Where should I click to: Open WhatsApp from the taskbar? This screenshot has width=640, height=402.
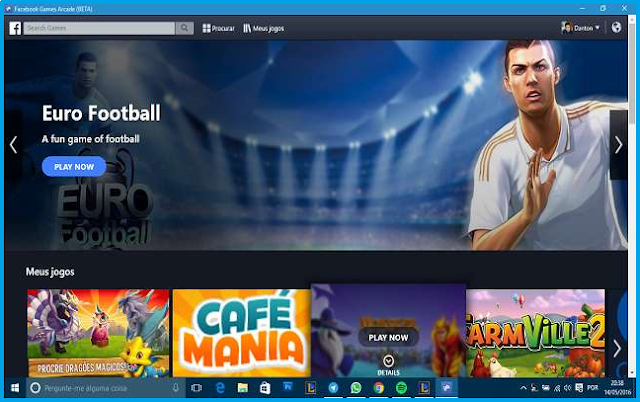point(356,388)
